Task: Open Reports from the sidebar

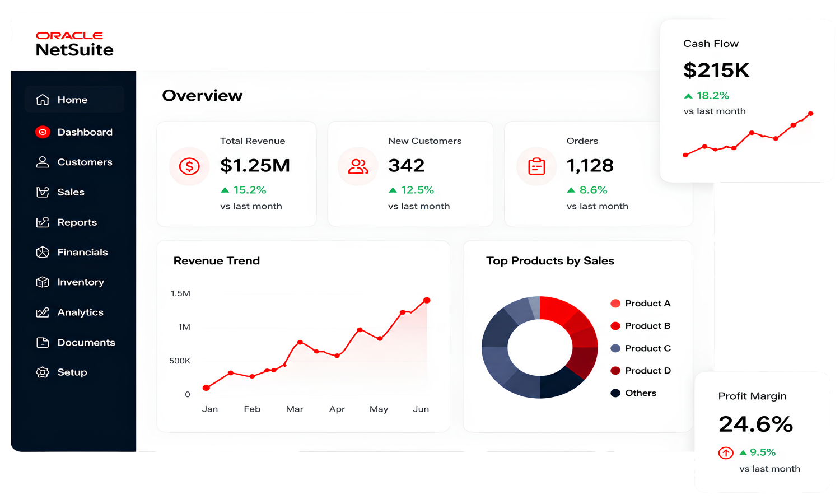Action: (x=74, y=222)
